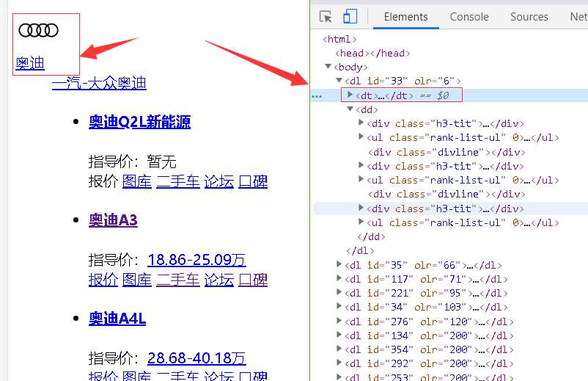Collapse the dl id="33" node

pyautogui.click(x=339, y=80)
